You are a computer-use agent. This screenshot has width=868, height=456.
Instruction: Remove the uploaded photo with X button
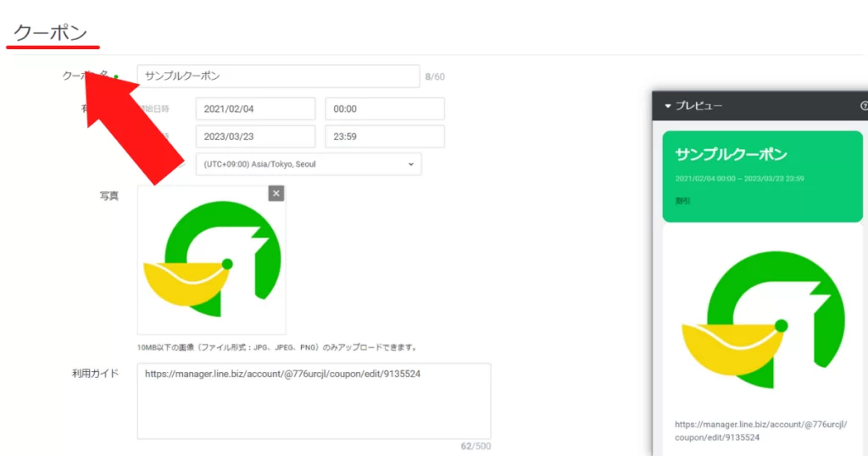[276, 194]
